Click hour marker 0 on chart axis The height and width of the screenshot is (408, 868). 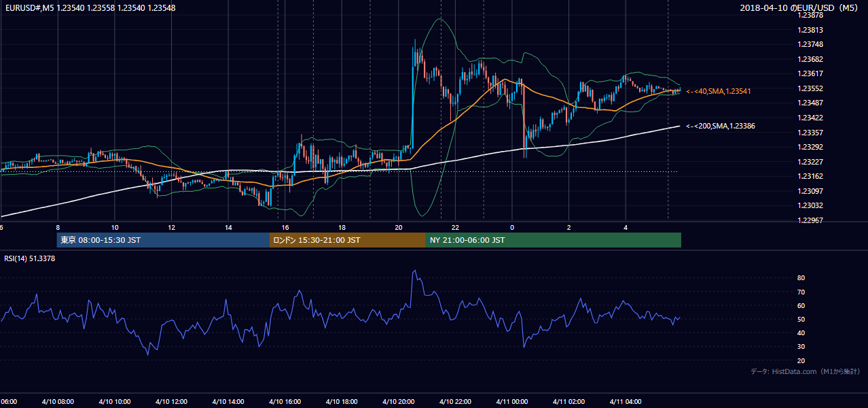512,227
